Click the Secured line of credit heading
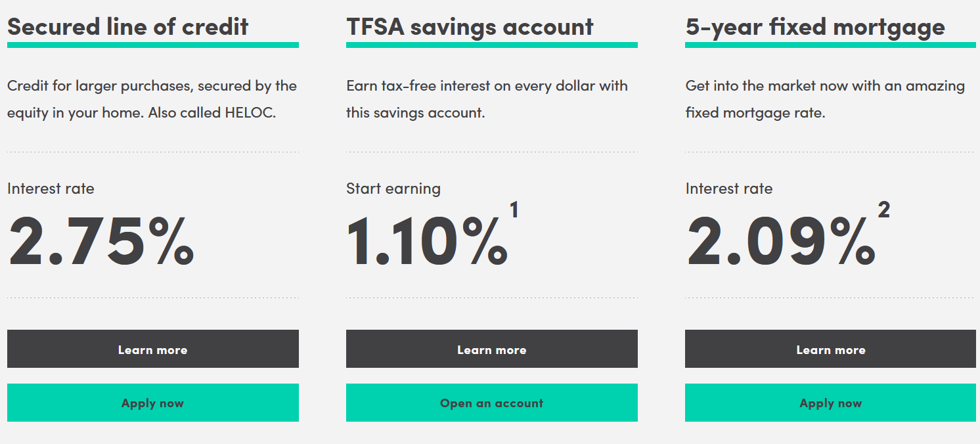This screenshot has width=980, height=444. pos(128,27)
